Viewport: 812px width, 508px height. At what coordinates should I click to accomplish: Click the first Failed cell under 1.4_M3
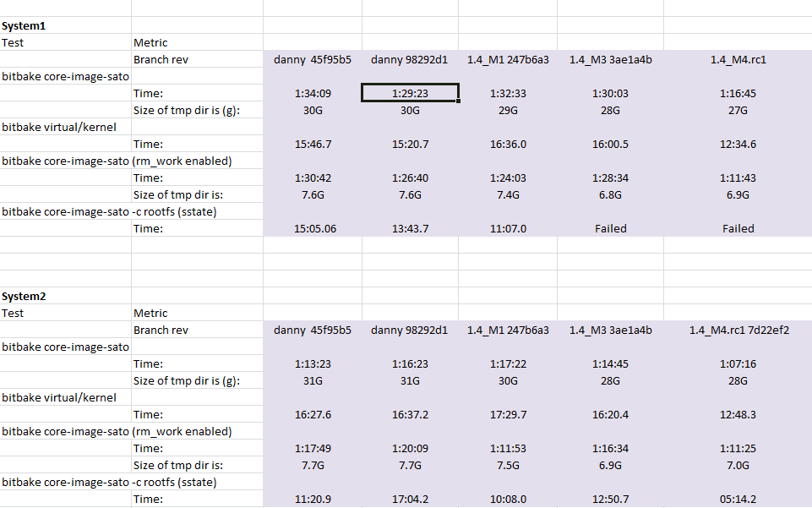click(x=611, y=228)
